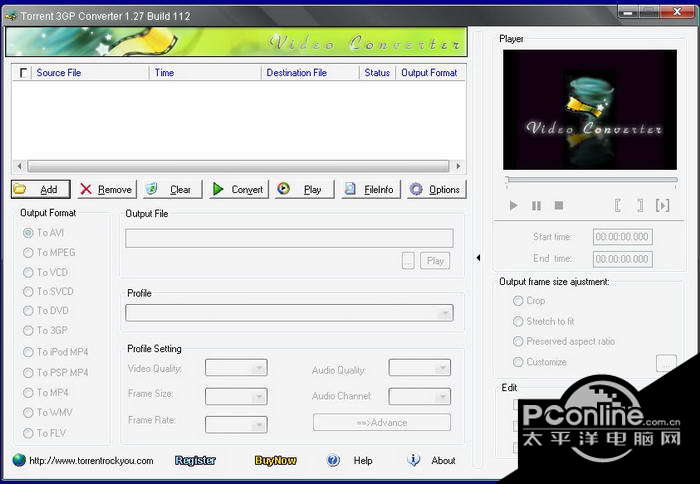Image resolution: width=700 pixels, height=484 pixels.
Task: Click the Status column header
Action: (x=377, y=73)
